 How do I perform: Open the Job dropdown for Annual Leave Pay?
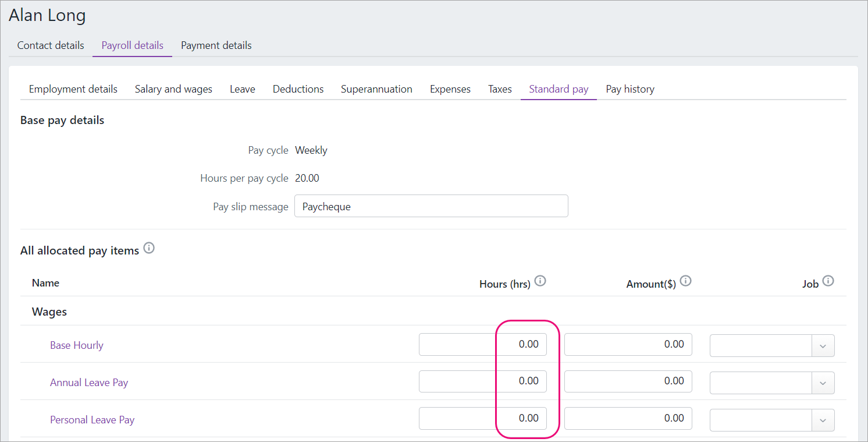[x=823, y=383]
